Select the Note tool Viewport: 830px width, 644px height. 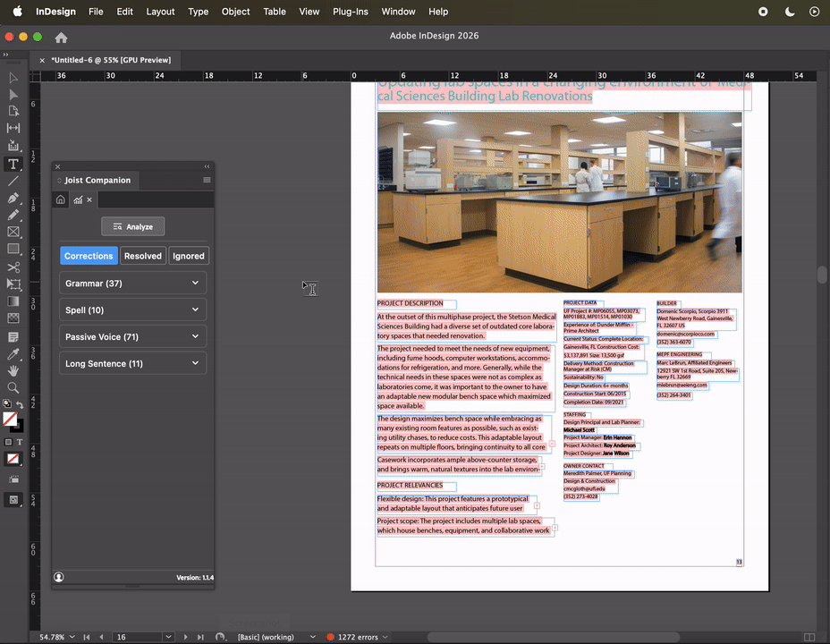tap(13, 337)
